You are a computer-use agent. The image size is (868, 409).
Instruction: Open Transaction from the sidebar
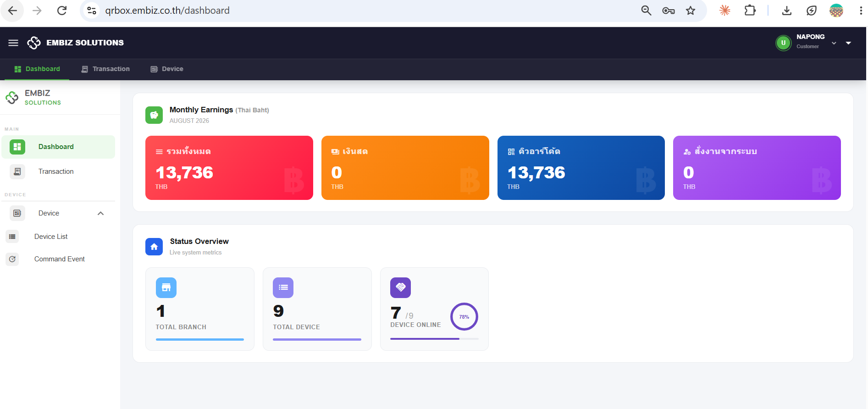[58, 171]
